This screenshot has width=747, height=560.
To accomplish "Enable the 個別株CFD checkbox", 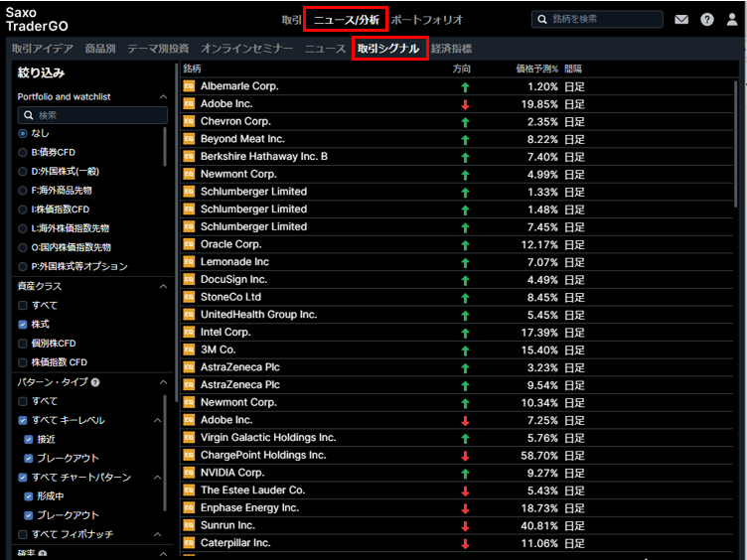I will point(23,344).
